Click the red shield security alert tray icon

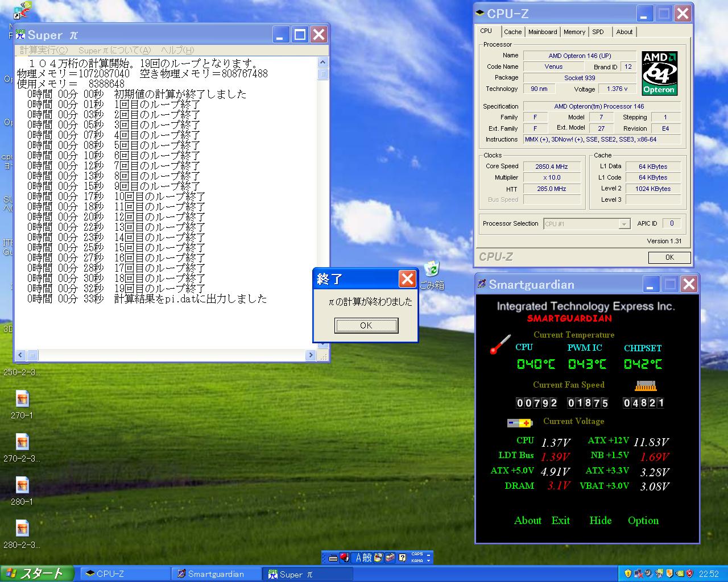pyautogui.click(x=689, y=573)
